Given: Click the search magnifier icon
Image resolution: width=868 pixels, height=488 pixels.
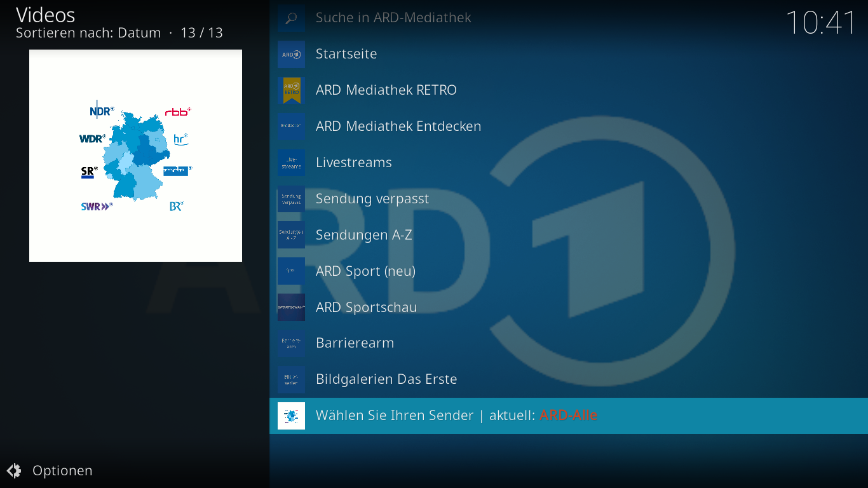Looking at the screenshot, I should point(291,18).
